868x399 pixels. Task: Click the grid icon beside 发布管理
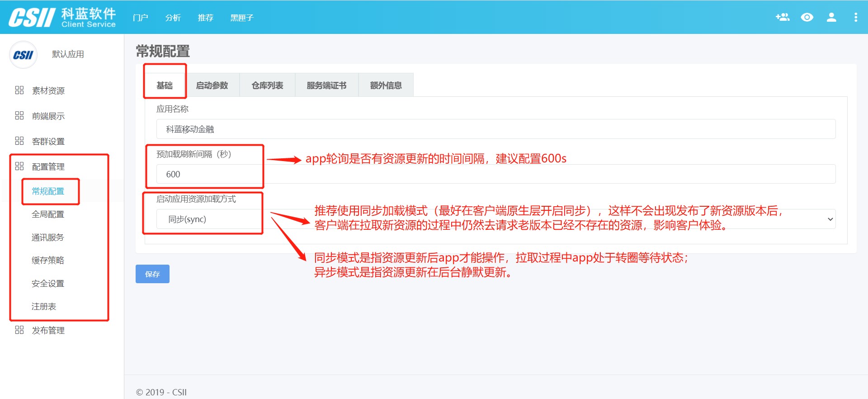click(x=19, y=330)
